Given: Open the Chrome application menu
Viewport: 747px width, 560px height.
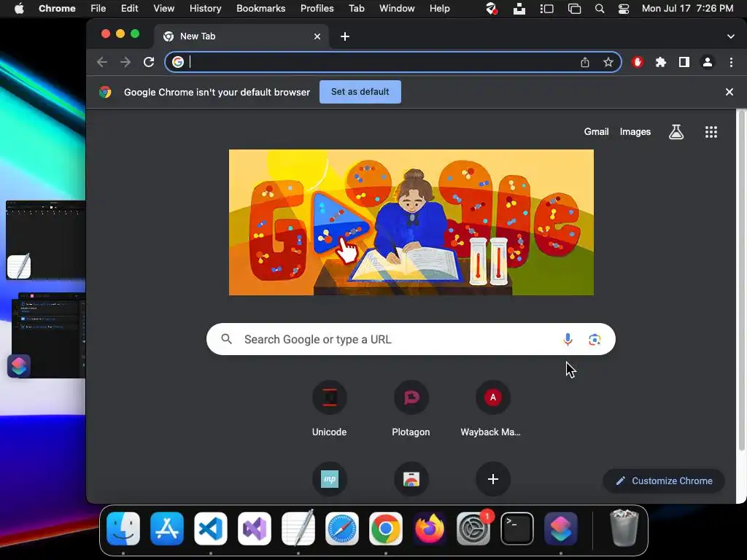Looking at the screenshot, I should (57, 9).
